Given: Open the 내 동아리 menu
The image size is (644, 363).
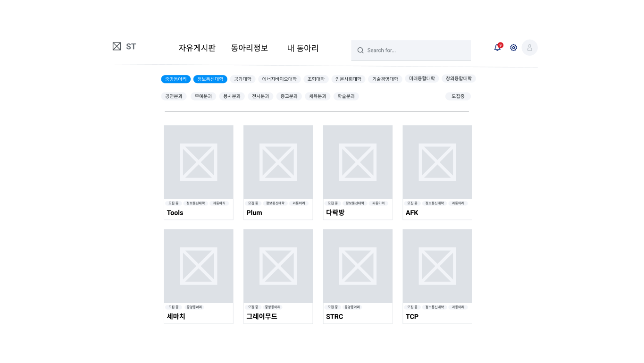Looking at the screenshot, I should point(303,48).
